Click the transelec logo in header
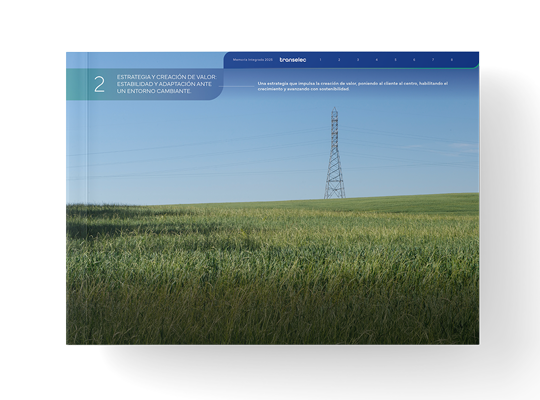This screenshot has width=540, height=400. point(293,60)
